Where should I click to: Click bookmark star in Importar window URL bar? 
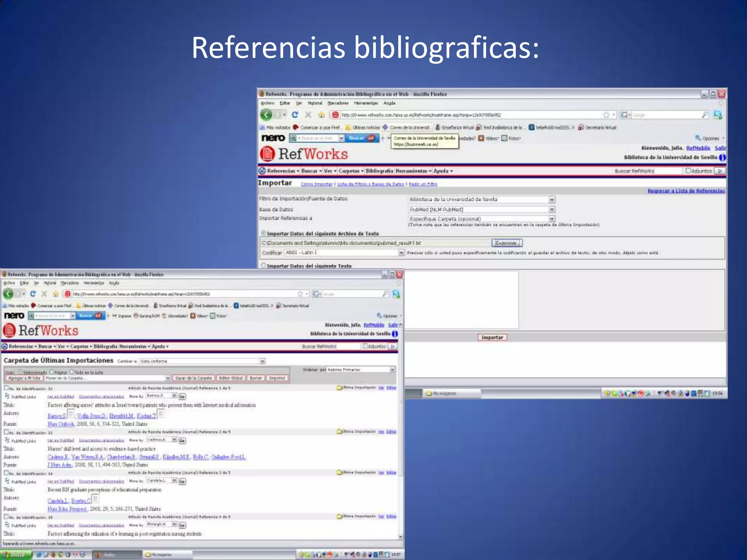point(606,115)
